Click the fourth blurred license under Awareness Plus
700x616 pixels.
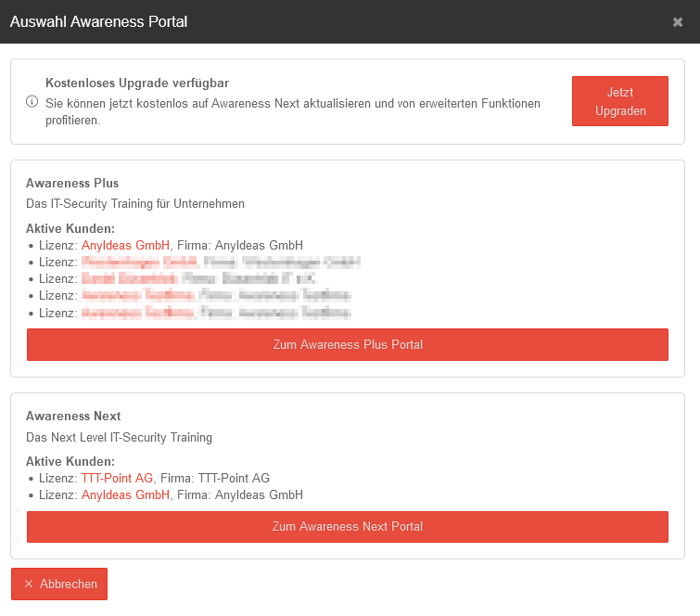coord(125,296)
